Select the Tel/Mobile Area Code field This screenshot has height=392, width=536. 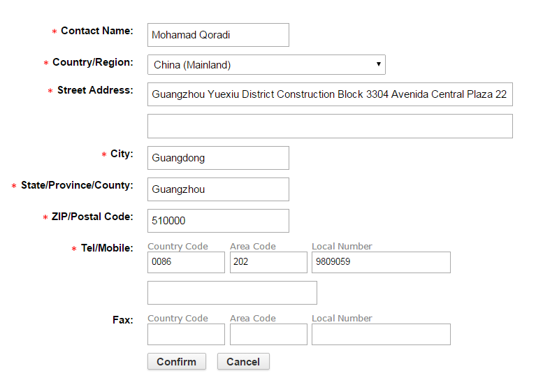tap(268, 263)
